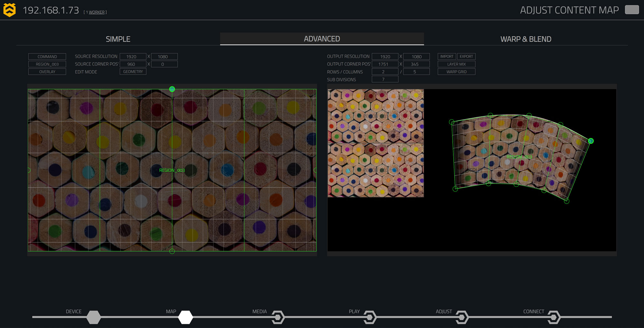Jump to the Adjust step hexagon

462,317
